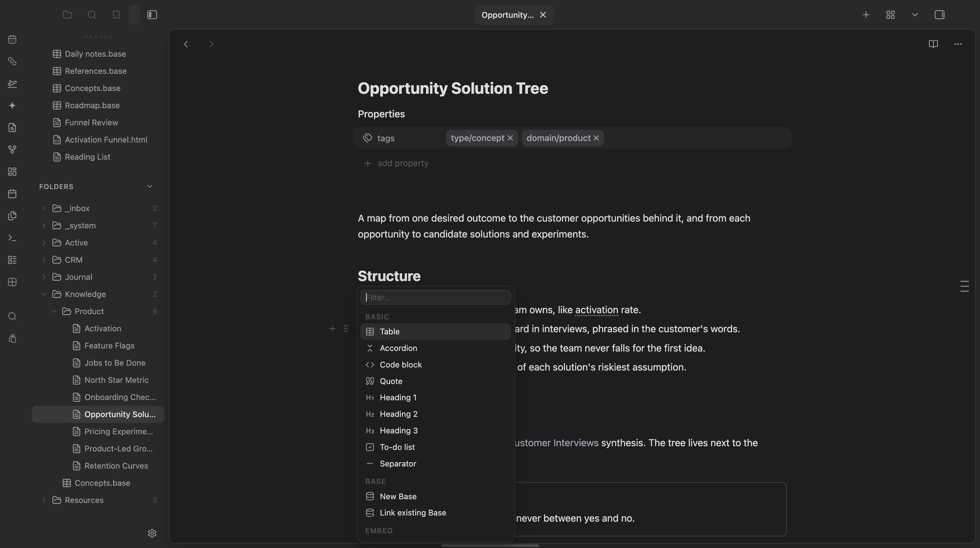
Task: Expand the Resources folder
Action: pyautogui.click(x=44, y=500)
